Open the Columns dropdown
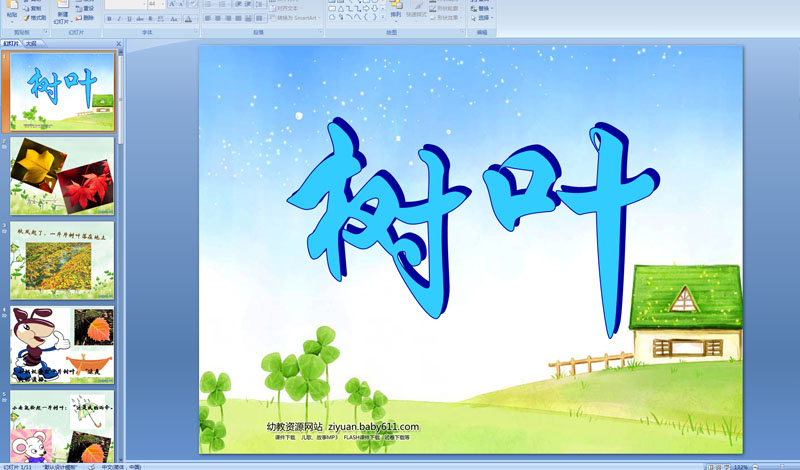The height and width of the screenshot is (470, 800). click(x=260, y=18)
